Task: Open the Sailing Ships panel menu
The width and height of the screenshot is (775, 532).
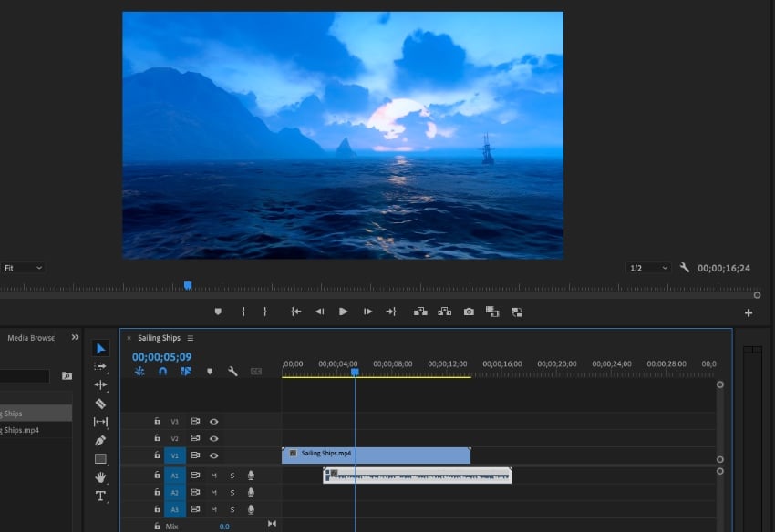Action: click(191, 337)
